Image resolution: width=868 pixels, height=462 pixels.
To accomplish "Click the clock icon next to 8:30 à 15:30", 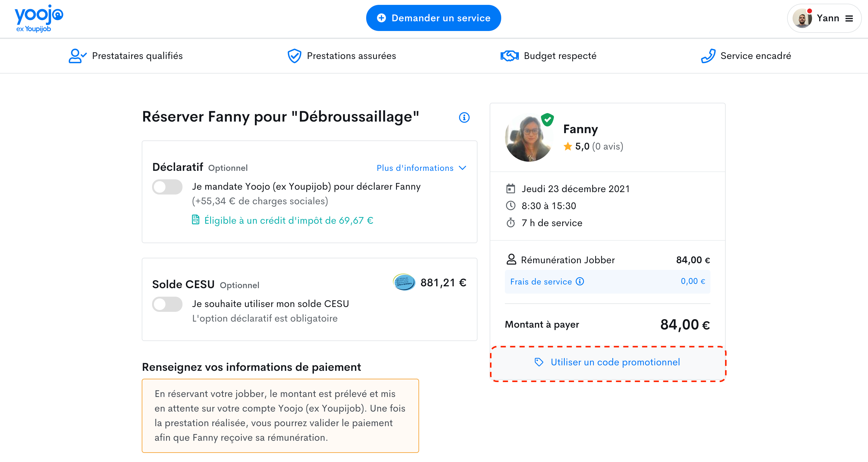I will coord(511,206).
